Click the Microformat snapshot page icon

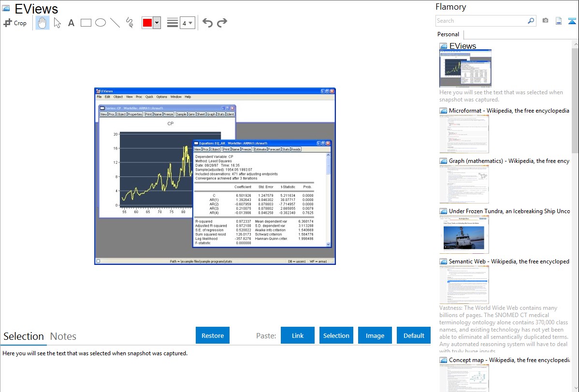443,111
